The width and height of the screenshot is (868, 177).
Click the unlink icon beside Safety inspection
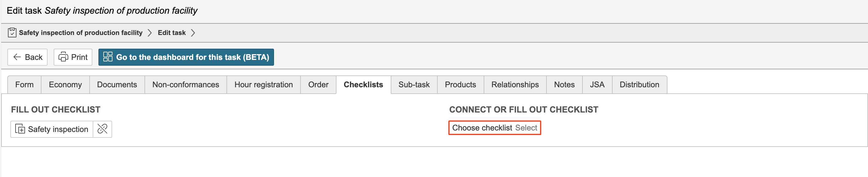(x=102, y=129)
